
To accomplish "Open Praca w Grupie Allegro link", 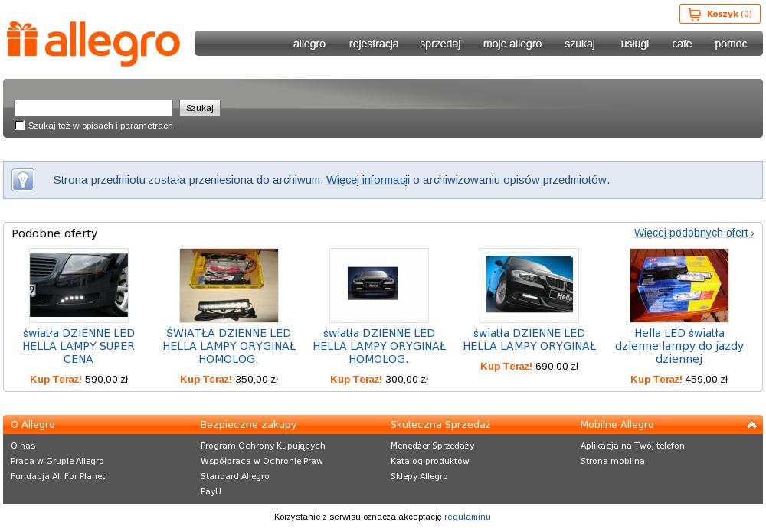I will point(57,461).
